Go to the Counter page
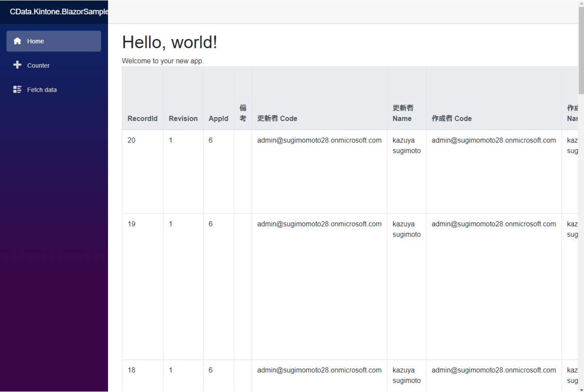The image size is (584, 392). 54,65
